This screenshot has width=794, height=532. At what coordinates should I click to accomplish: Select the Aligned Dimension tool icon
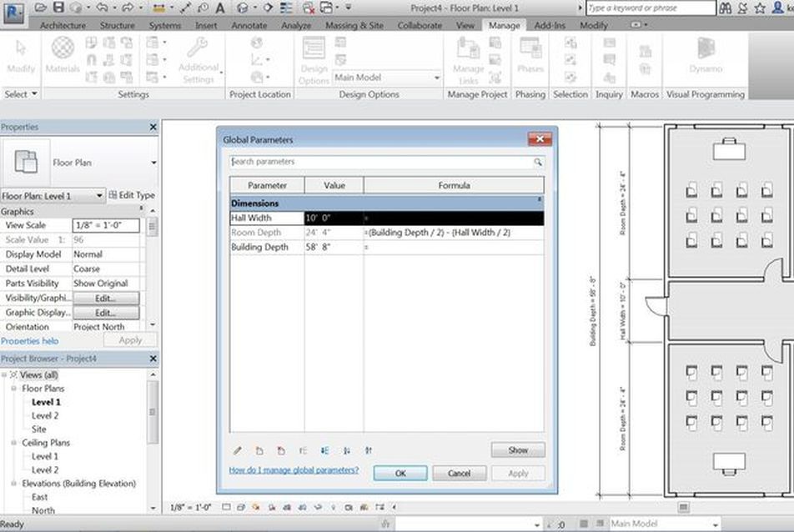click(185, 8)
